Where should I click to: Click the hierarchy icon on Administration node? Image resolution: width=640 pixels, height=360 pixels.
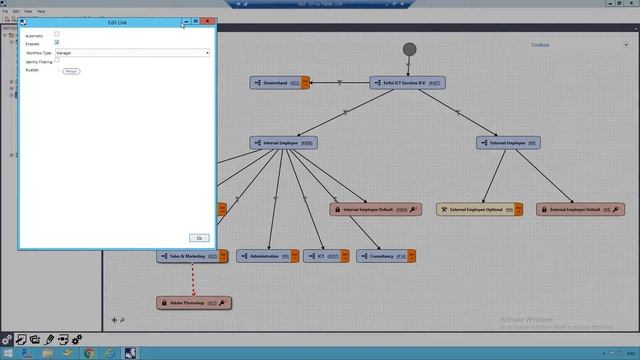244,256
